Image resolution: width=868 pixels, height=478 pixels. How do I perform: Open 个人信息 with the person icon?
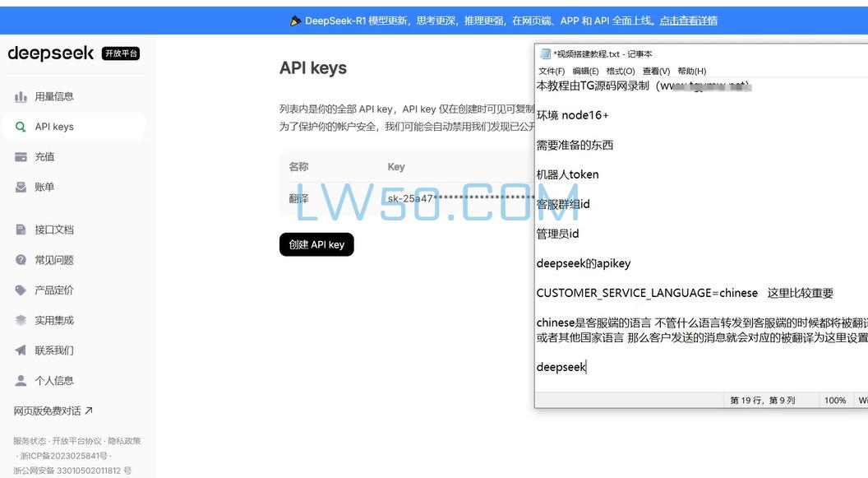point(21,380)
